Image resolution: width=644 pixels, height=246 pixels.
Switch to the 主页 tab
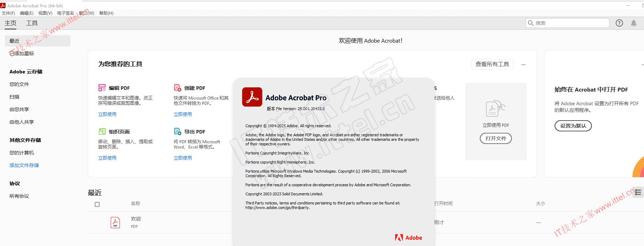[x=10, y=23]
